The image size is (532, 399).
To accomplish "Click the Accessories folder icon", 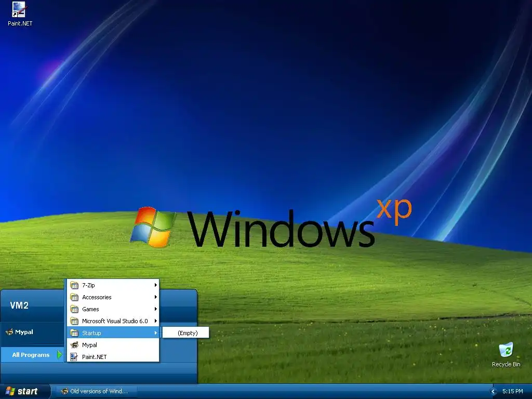I will [74, 297].
